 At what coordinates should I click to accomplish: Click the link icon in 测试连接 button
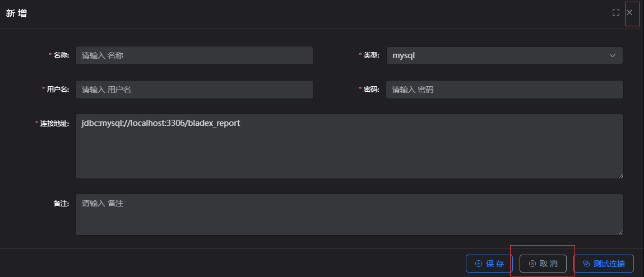586,264
